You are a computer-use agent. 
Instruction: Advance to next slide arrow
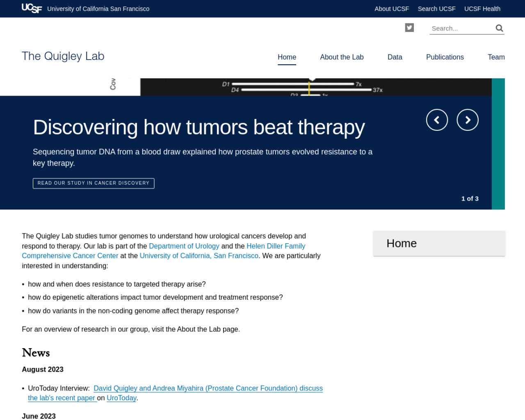tap(468, 120)
